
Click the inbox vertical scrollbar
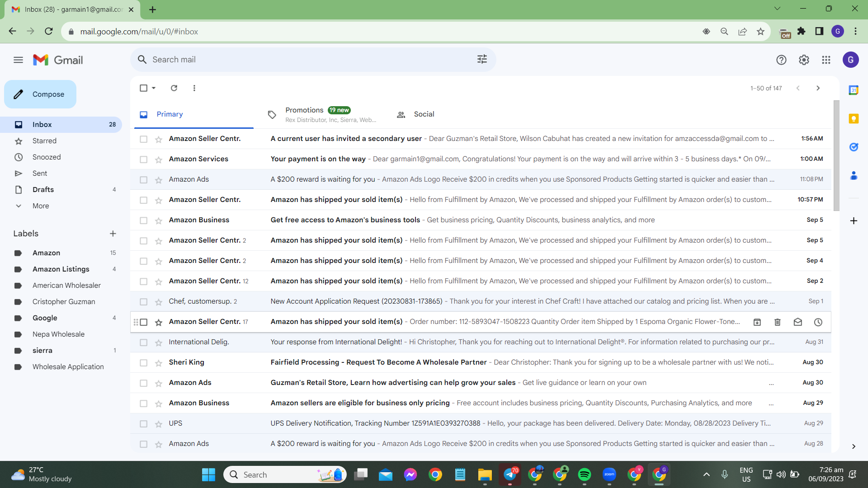point(836,156)
